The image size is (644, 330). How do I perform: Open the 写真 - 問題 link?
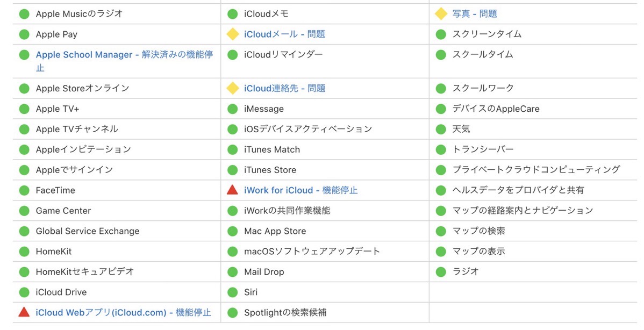[x=474, y=13]
